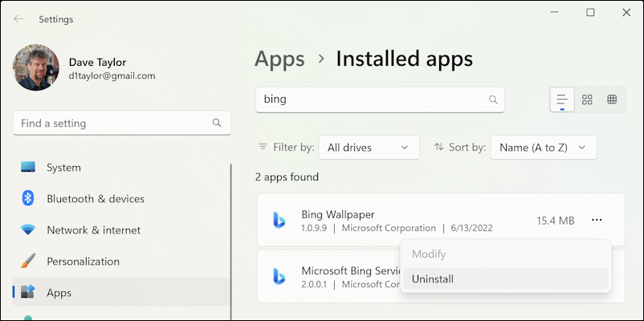Click the Bluetooth icon in sidebar

(x=27, y=198)
